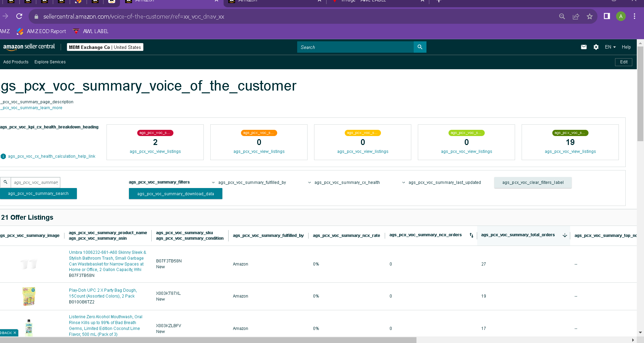Screen dimensions: 644x343
Task: Click the SKU text X003KT87XL
Action: click(x=168, y=293)
